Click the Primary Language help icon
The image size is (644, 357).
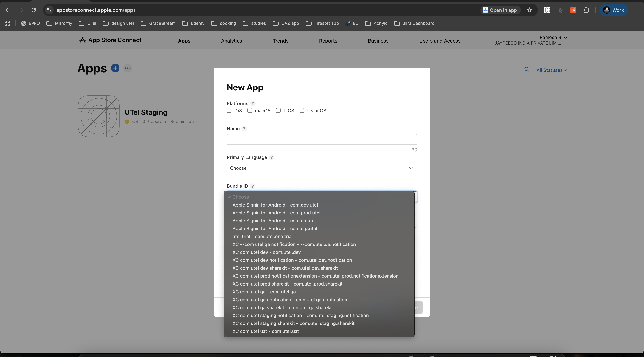(x=272, y=157)
